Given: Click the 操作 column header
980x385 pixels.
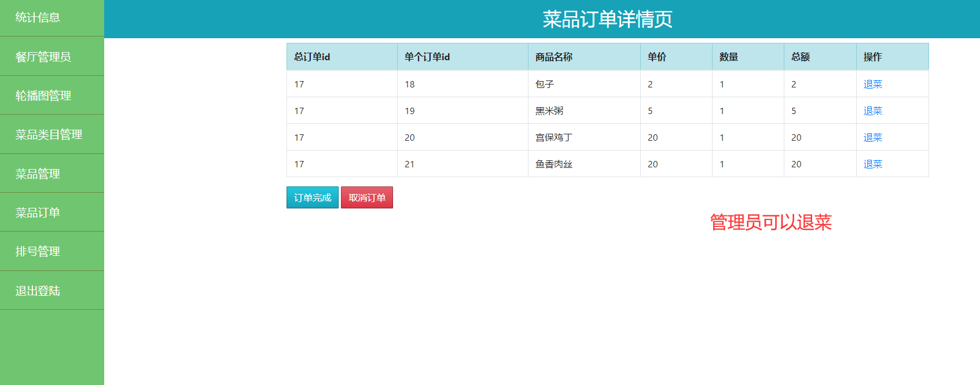Looking at the screenshot, I should tap(893, 57).
